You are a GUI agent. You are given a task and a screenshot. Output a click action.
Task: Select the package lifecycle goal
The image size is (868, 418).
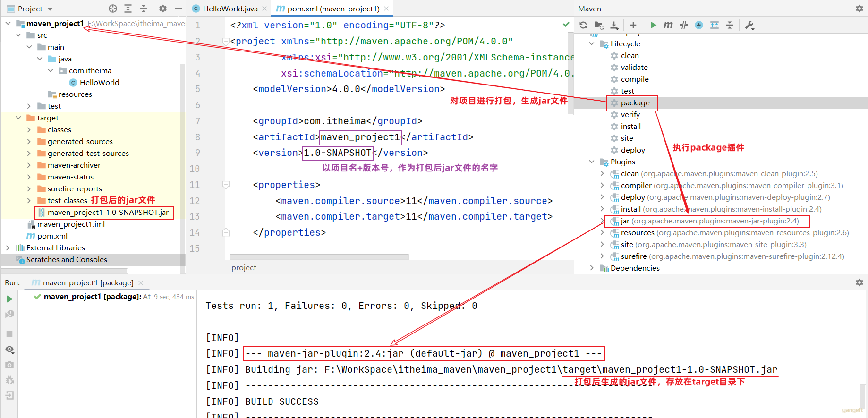[635, 102]
